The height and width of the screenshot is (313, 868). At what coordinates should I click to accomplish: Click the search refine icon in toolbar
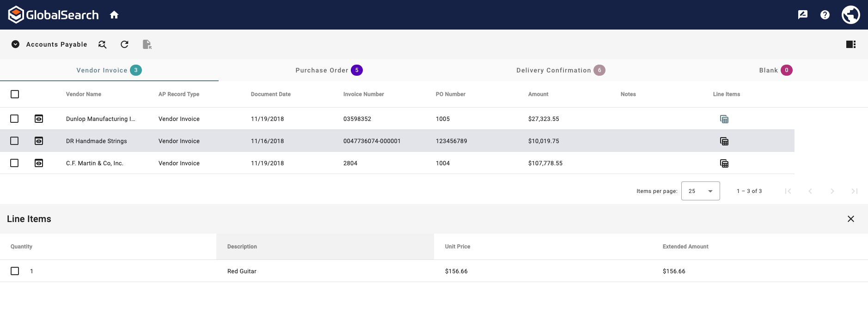[103, 44]
